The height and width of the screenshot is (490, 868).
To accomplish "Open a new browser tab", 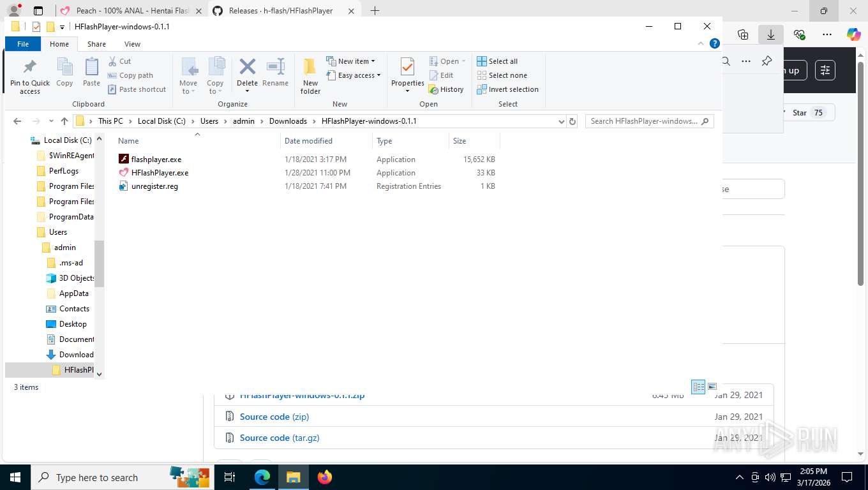I will tap(375, 11).
